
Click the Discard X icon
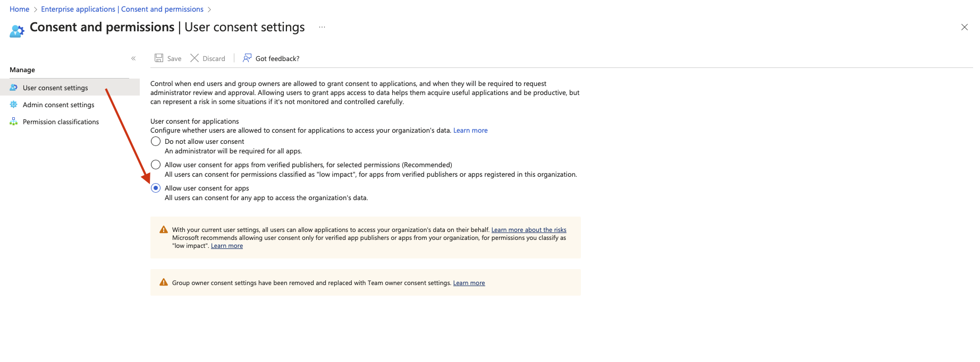(x=195, y=58)
